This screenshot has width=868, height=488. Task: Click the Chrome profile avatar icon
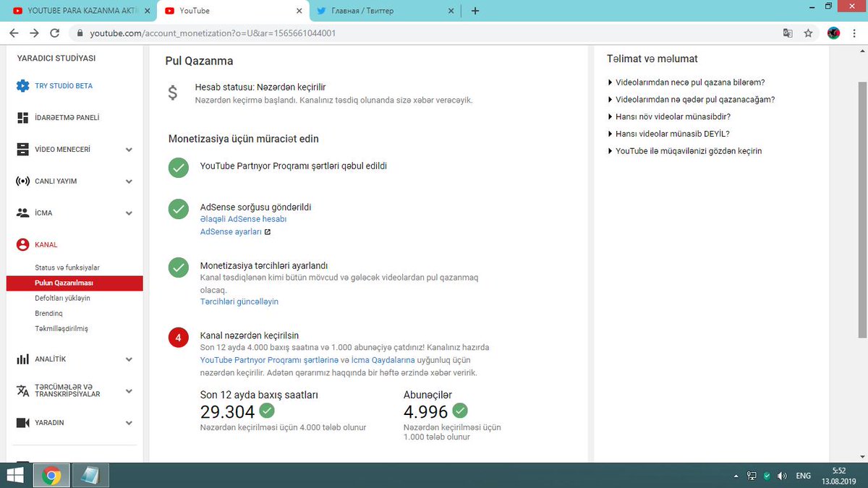[x=833, y=33]
